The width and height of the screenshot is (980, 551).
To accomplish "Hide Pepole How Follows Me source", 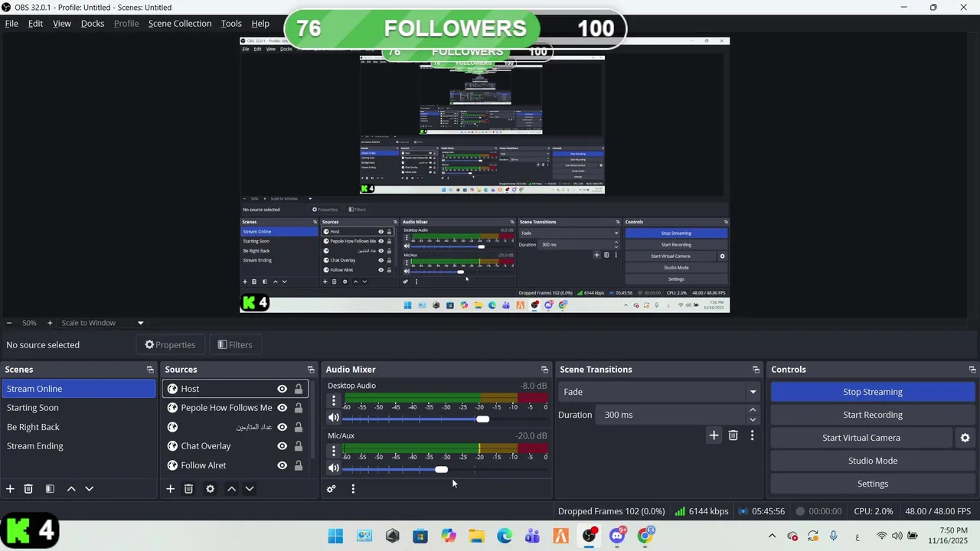I will [282, 408].
